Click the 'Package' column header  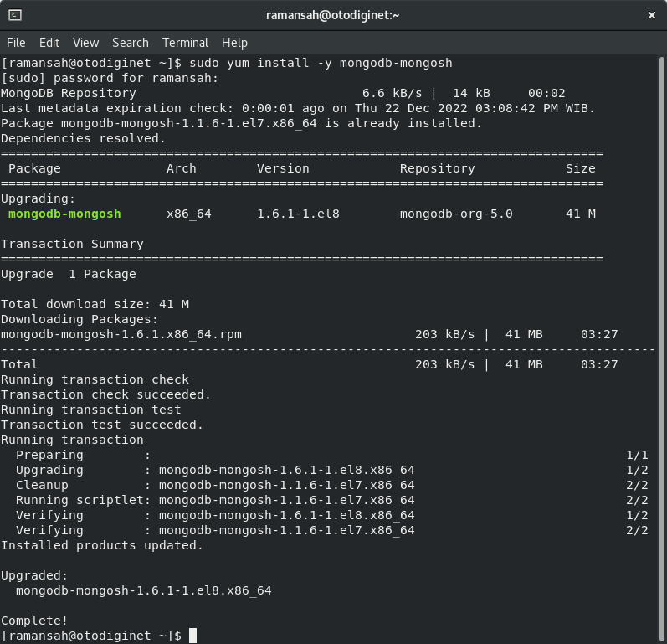tap(34, 168)
